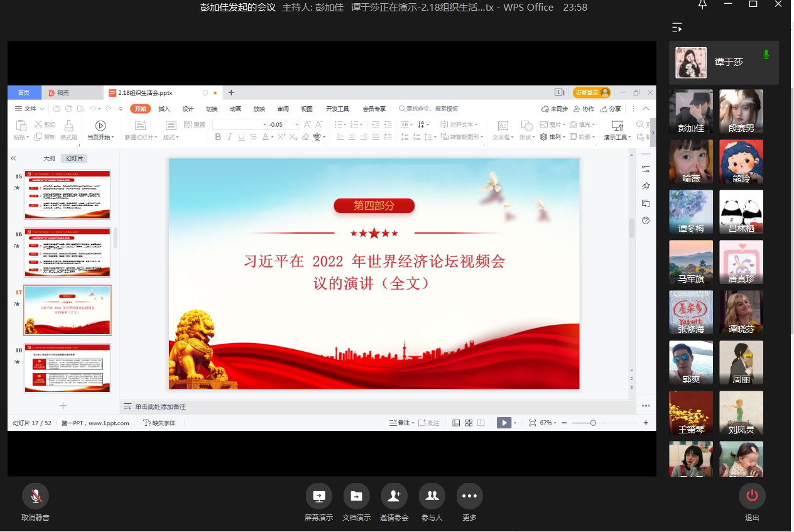This screenshot has height=532, width=794.
Task: Click the 访客登录 login button
Action: tap(591, 93)
